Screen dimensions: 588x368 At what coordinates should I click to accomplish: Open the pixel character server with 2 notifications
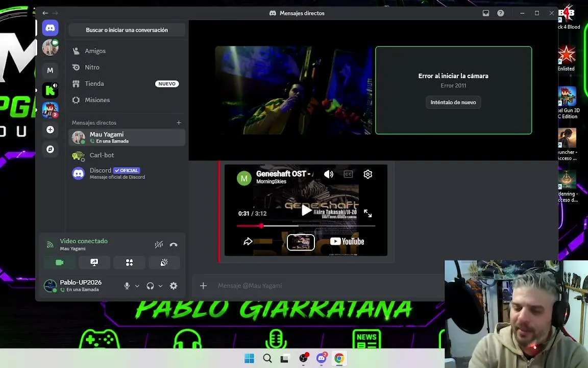[x=50, y=110]
